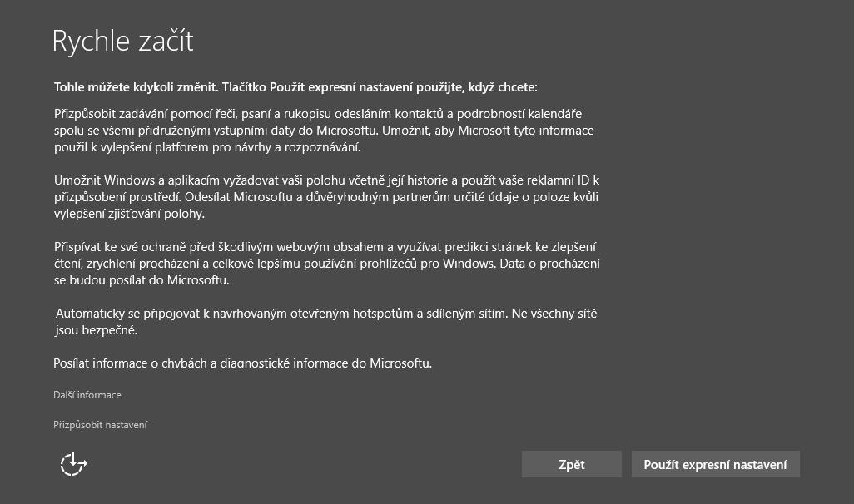The image size is (854, 504).
Task: Click the line 'přizpůsobení prostředí. Odesílat Microsoftu'
Action: [x=326, y=197]
